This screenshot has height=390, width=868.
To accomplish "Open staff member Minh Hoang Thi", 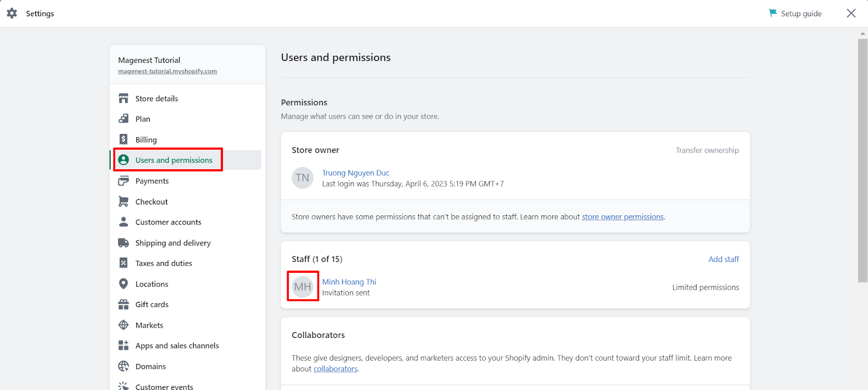I will 349,282.
